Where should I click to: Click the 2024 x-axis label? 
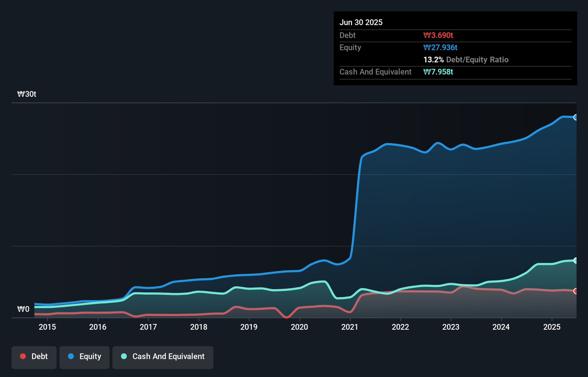(501, 327)
